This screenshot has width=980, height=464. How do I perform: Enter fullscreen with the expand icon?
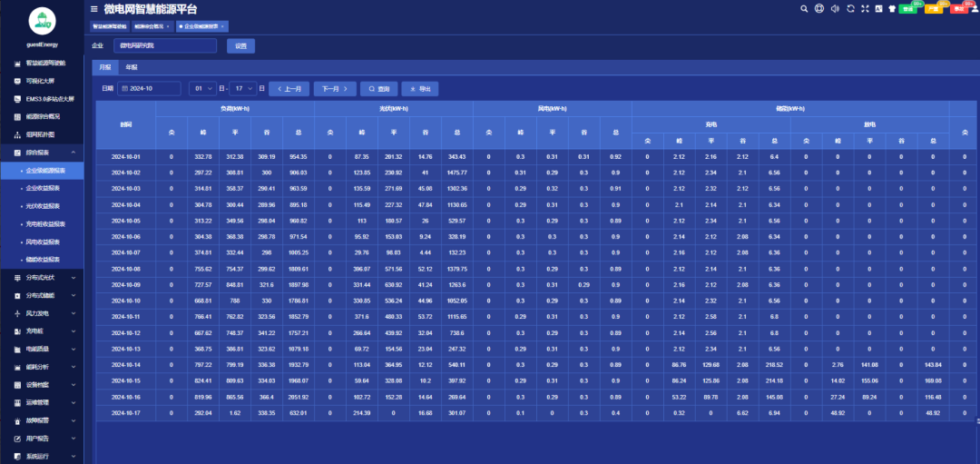[865, 8]
